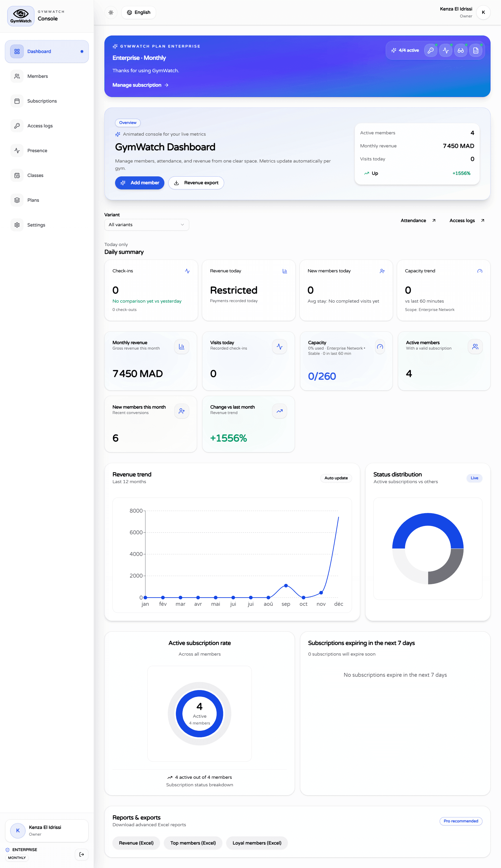Click the pulse activity icon in banner

(x=446, y=51)
